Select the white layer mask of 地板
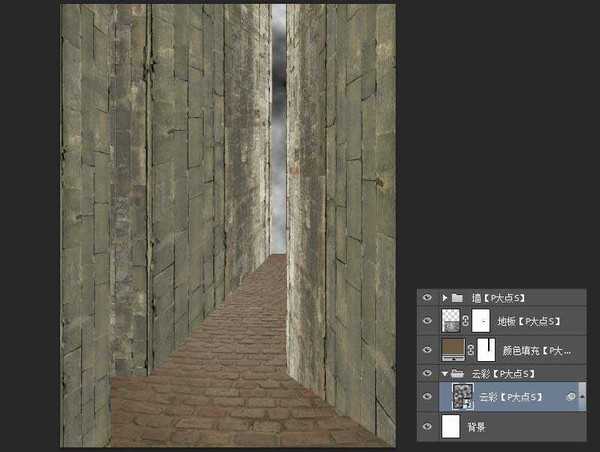This screenshot has width=600, height=452. click(482, 321)
